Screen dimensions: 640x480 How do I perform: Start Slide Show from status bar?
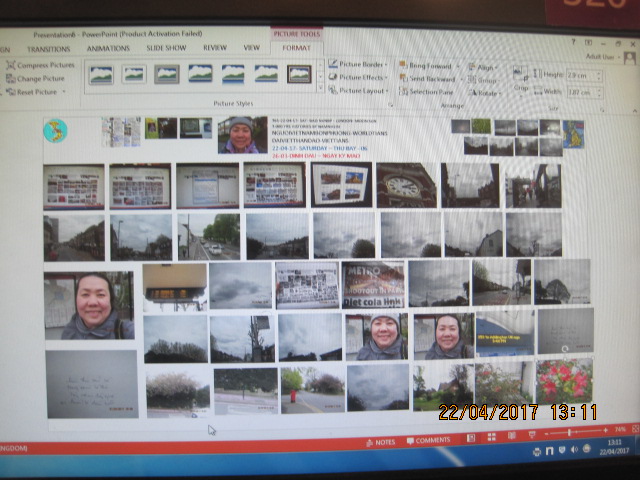531,435
